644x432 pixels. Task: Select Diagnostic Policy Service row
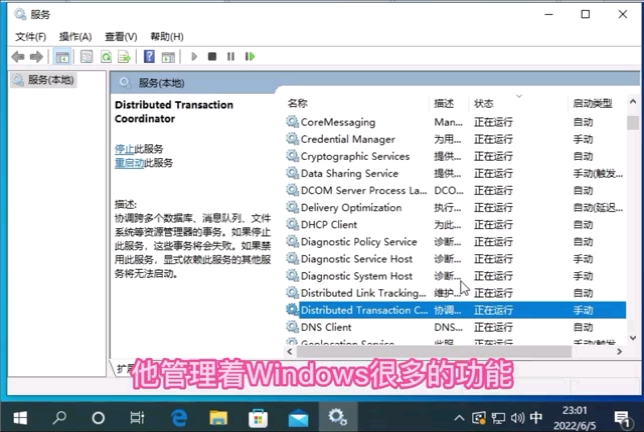(456, 242)
